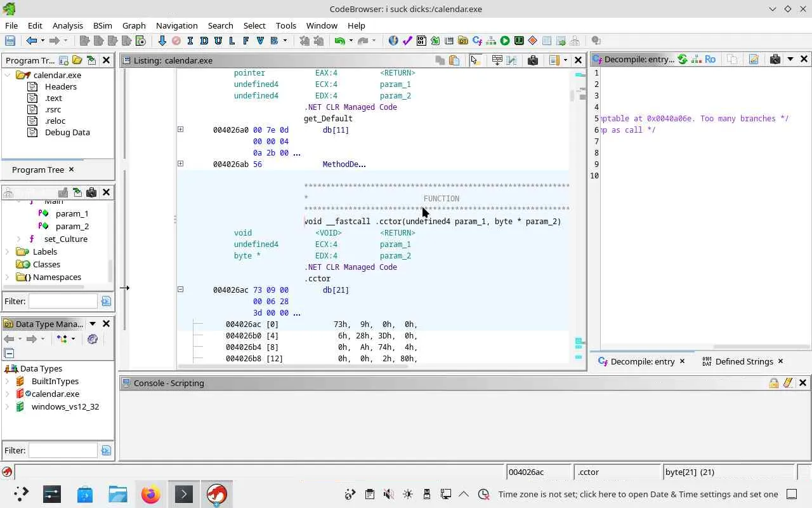Collapse the .cctor db[21] data array
This screenshot has height=508, width=812.
tap(180, 290)
